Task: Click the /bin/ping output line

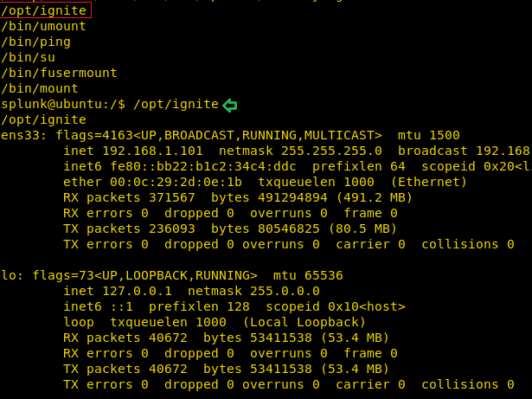Action: click(36, 42)
